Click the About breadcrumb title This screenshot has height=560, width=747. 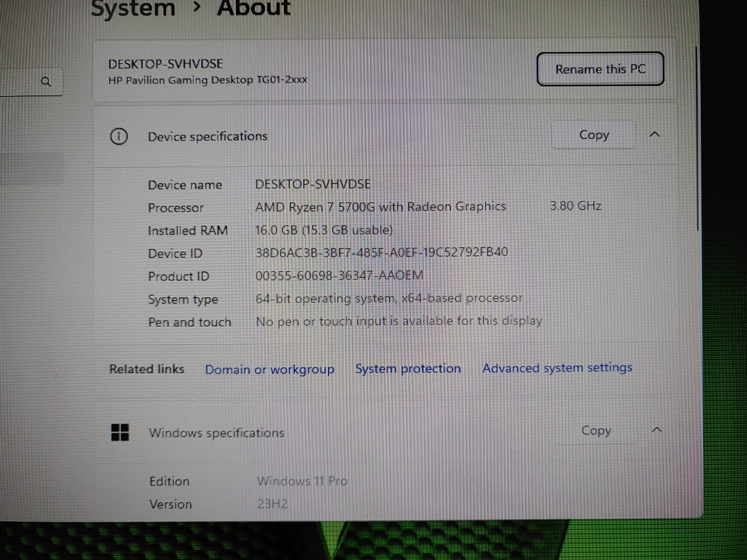tap(254, 7)
